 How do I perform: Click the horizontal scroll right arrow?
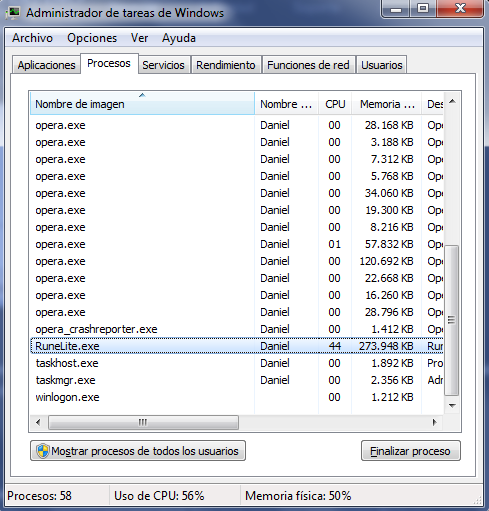pyautogui.click(x=434, y=422)
